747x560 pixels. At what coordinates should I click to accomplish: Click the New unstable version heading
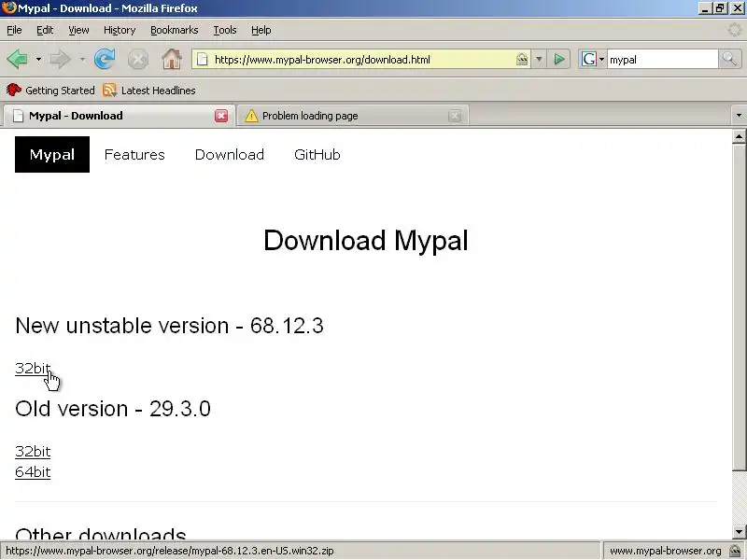click(x=169, y=326)
